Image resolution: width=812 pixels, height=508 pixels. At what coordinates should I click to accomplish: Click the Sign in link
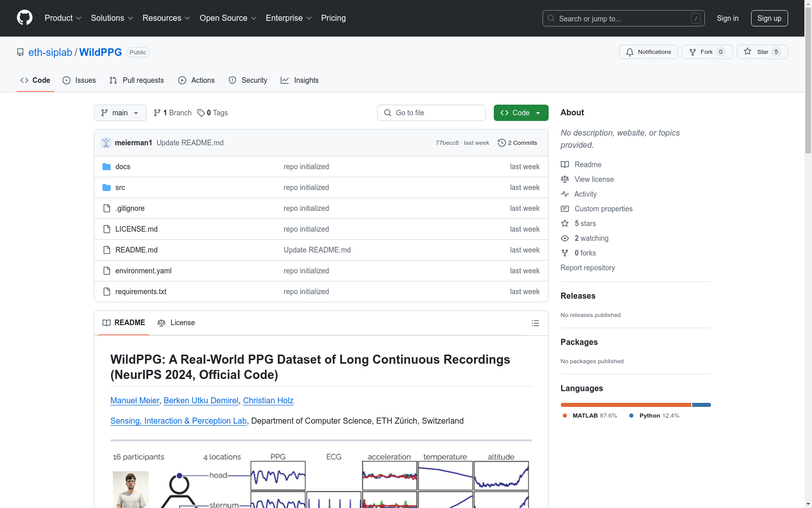click(727, 18)
